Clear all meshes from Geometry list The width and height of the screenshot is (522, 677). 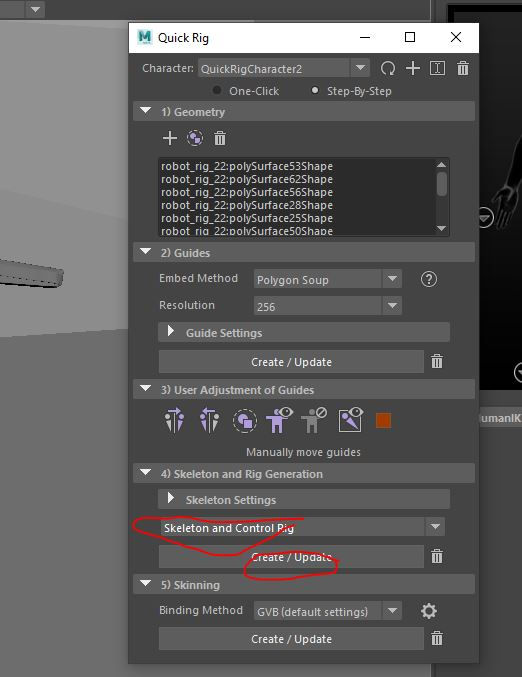click(220, 138)
